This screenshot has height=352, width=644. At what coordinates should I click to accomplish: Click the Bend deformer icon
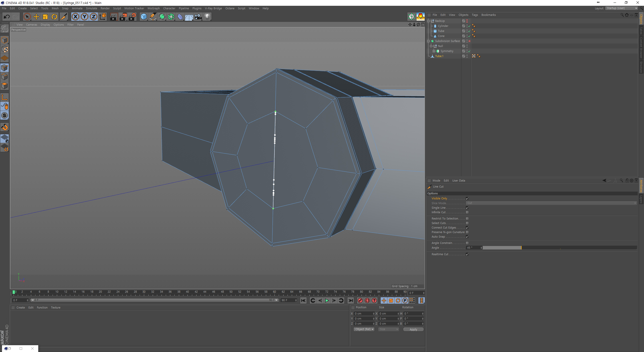pyautogui.click(x=180, y=17)
